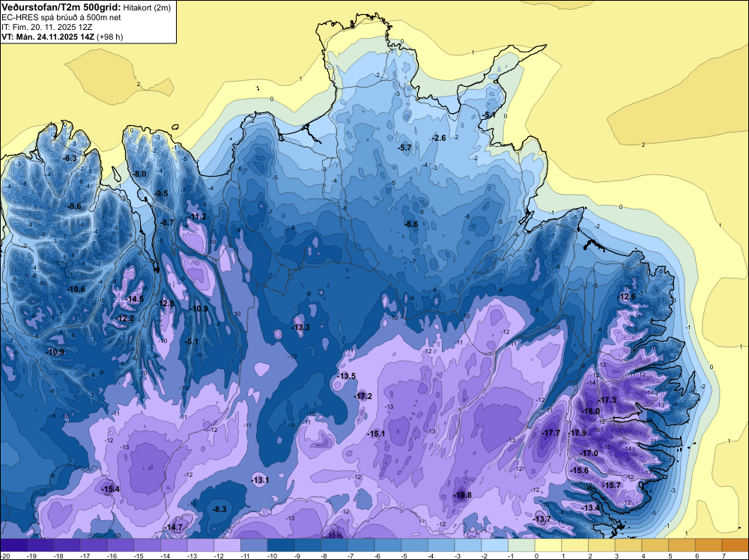Select the -14.5 station value
Viewport: 749px width, 560px height.
click(x=135, y=299)
